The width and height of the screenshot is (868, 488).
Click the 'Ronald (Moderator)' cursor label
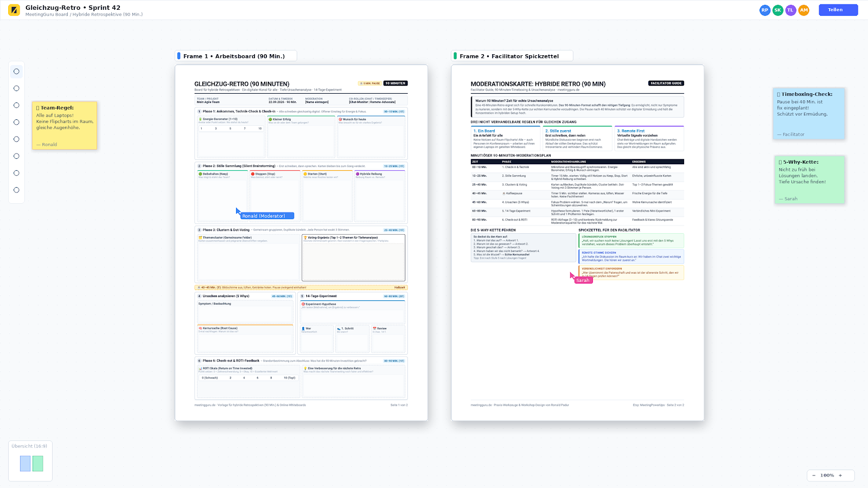click(267, 216)
